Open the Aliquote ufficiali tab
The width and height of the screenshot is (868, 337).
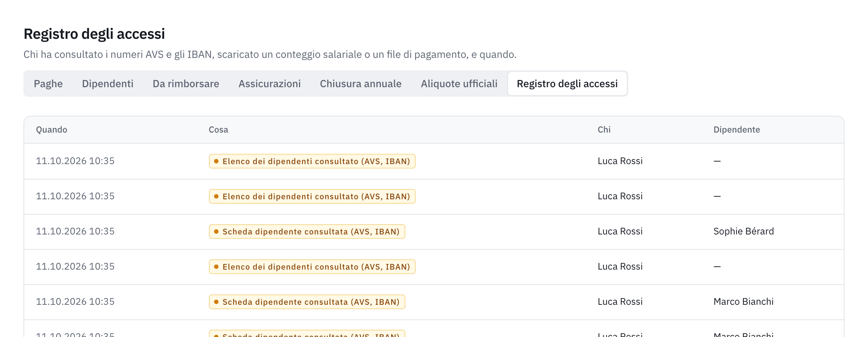[x=459, y=84]
